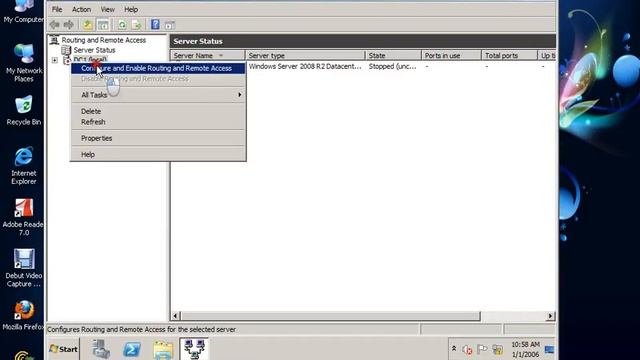The image size is (640, 360).
Task: Click the Back arrow toolbar icon
Action: click(55, 25)
